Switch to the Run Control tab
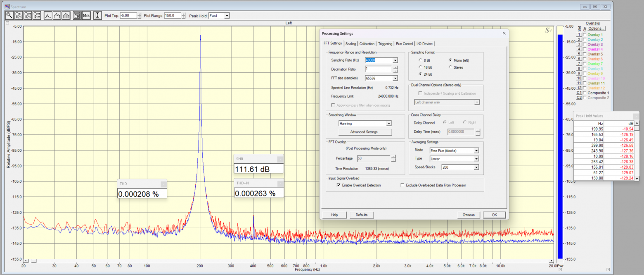Viewport: 644px width, 275px height. (x=404, y=43)
